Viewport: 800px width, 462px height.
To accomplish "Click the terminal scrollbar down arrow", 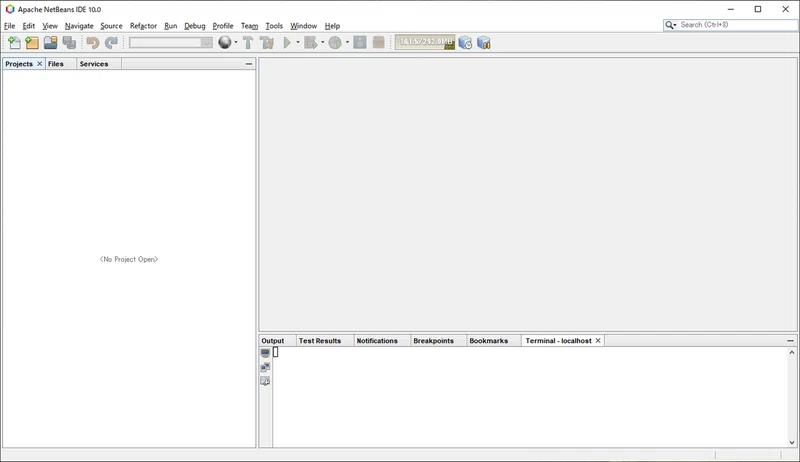I will pyautogui.click(x=792, y=443).
